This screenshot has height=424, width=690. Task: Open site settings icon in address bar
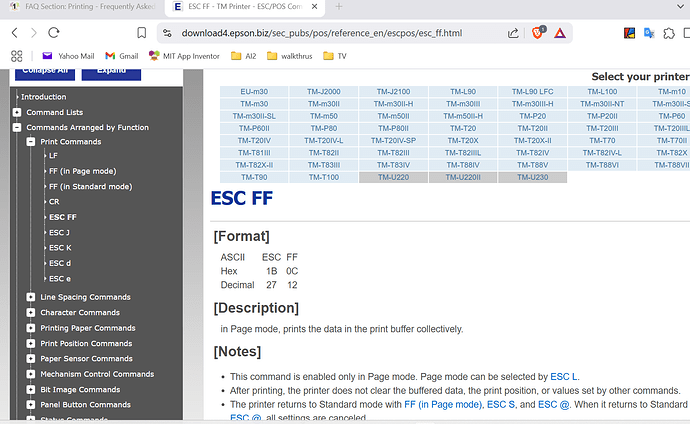pos(167,33)
